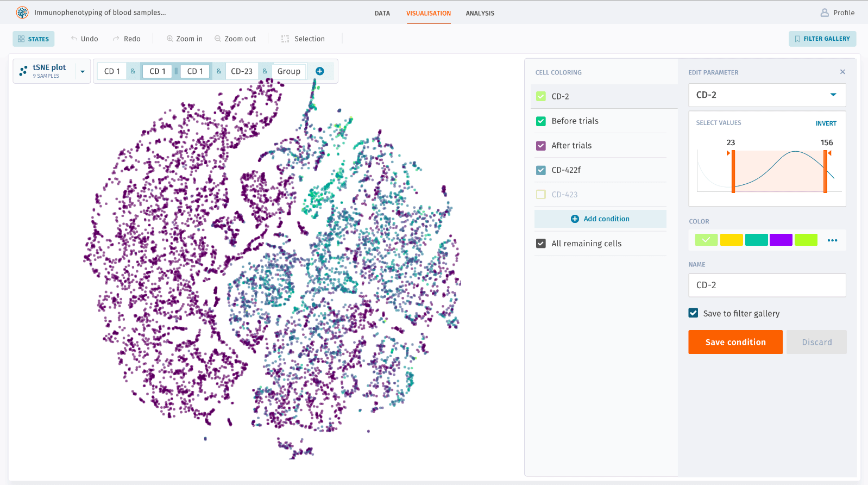Open more colors with ellipsis icon
The height and width of the screenshot is (485, 868).
click(832, 240)
